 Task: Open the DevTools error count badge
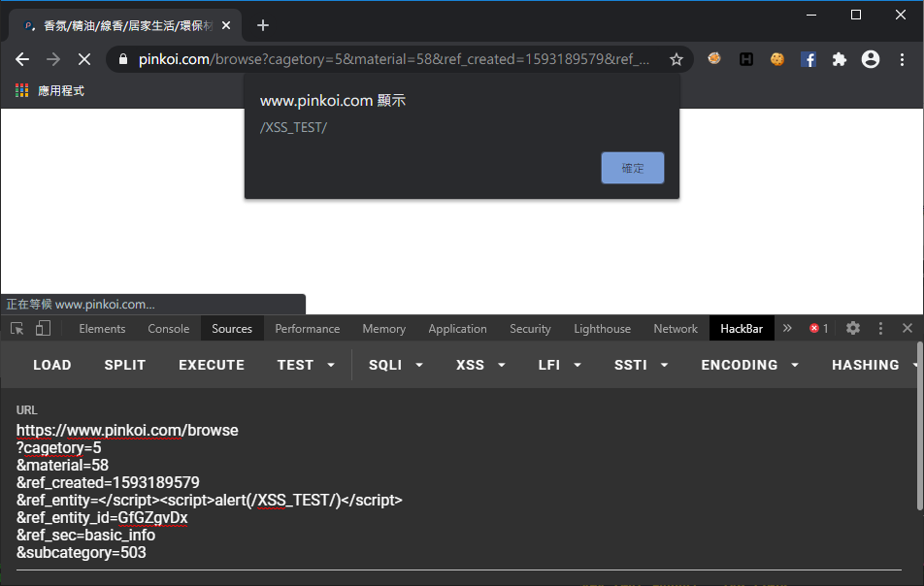point(819,329)
